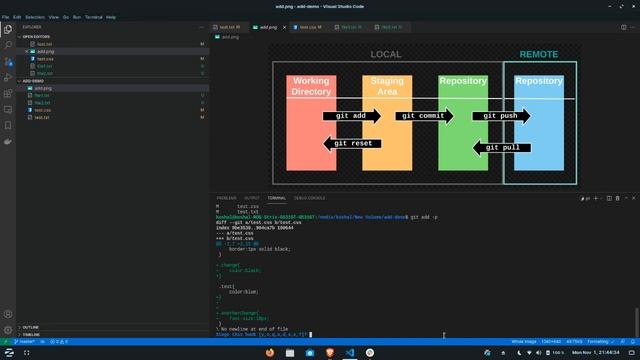The height and width of the screenshot is (360, 640).
Task: Click the Synchronize Changes icon in status bar
Action: point(42,342)
